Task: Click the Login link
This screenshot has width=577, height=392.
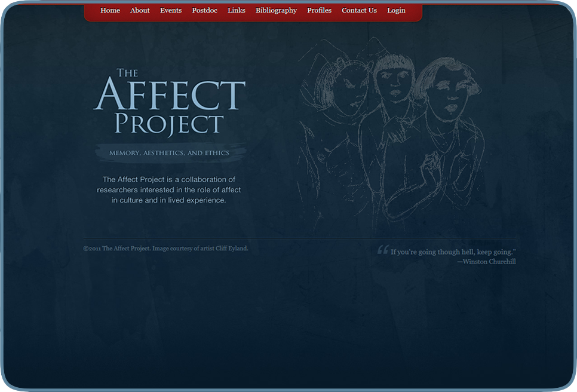Action: point(397,10)
